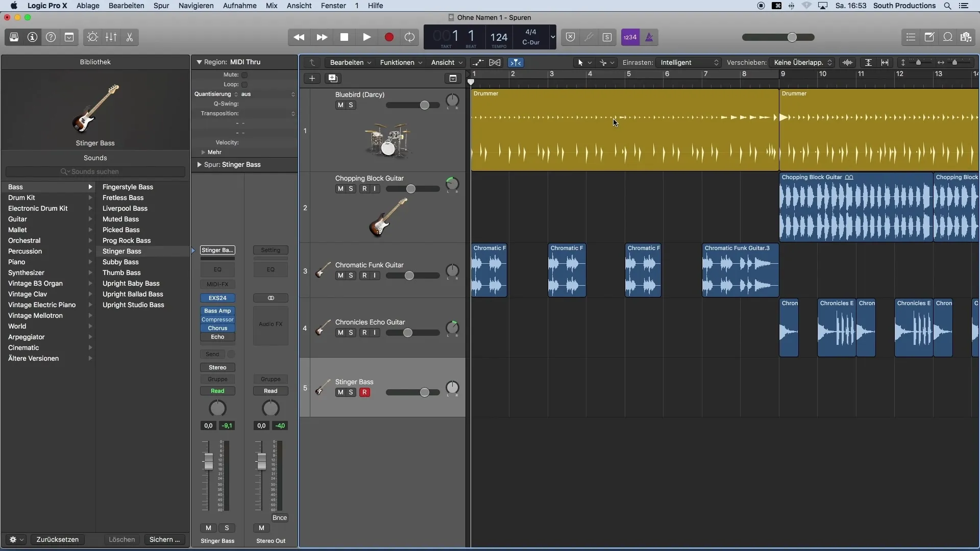Stop playback

tap(344, 37)
